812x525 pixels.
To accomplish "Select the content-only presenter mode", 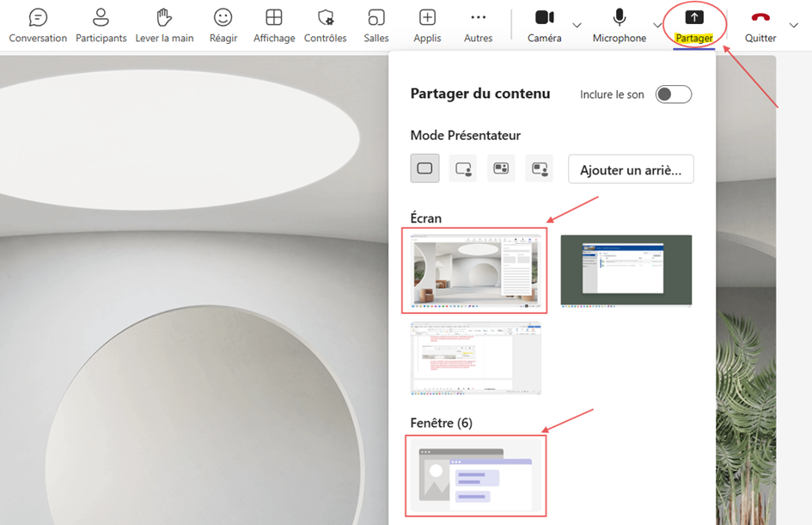I will tap(424, 168).
